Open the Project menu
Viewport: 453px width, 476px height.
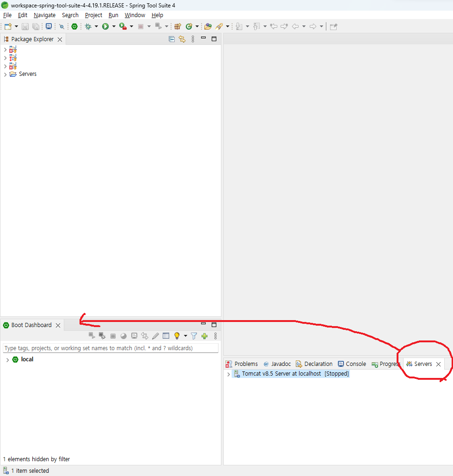tap(93, 15)
